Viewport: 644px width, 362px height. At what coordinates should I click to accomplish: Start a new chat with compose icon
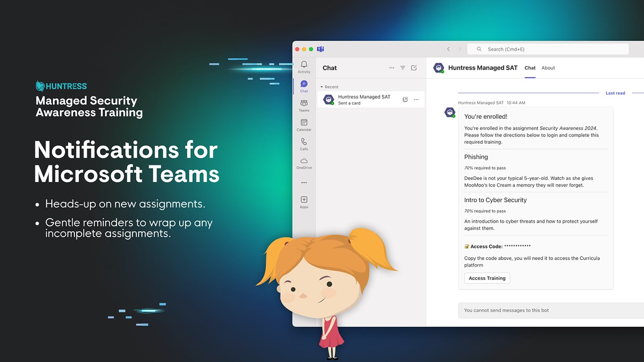(414, 68)
